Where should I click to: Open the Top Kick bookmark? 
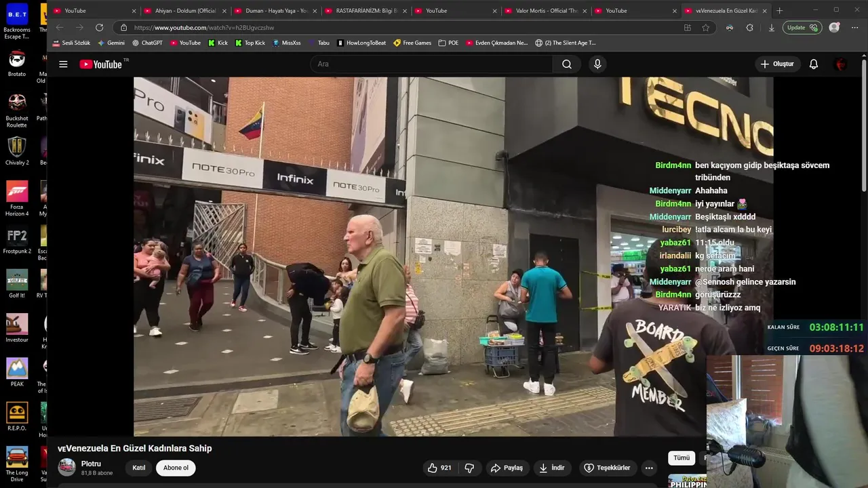point(250,43)
